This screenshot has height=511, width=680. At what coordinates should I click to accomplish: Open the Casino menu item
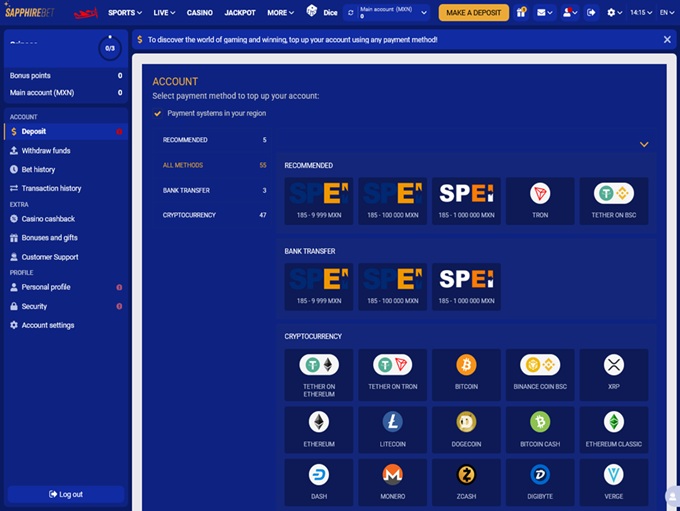click(200, 13)
